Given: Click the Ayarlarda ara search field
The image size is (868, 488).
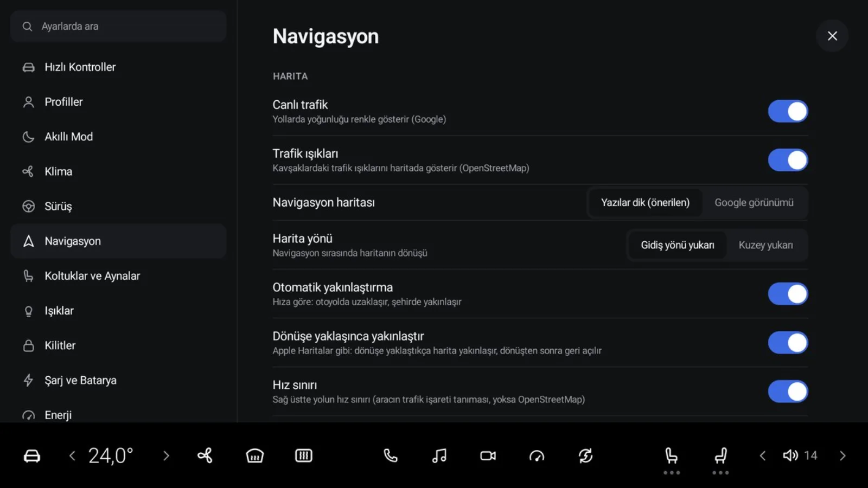Looking at the screenshot, I should click(118, 26).
